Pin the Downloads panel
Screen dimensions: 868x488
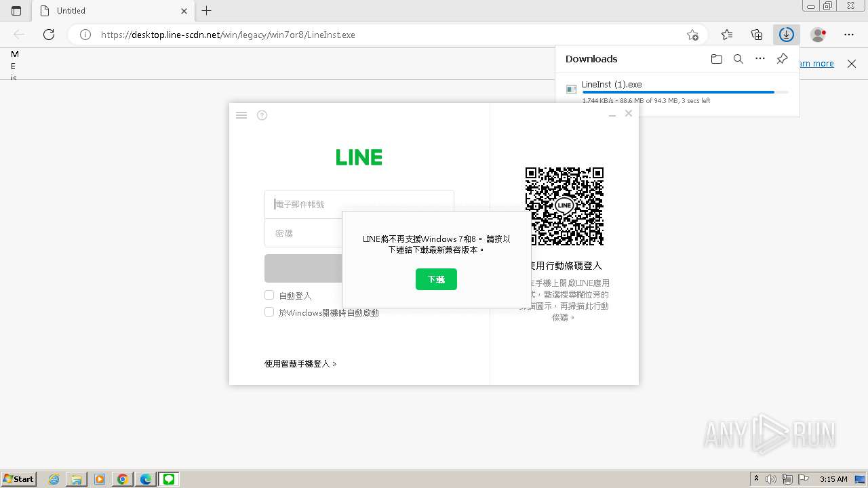coord(782,59)
